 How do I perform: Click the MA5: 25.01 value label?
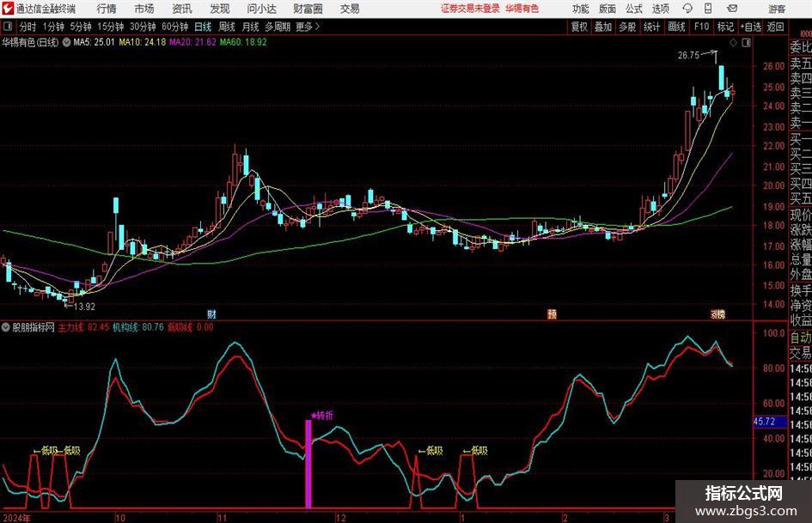94,42
